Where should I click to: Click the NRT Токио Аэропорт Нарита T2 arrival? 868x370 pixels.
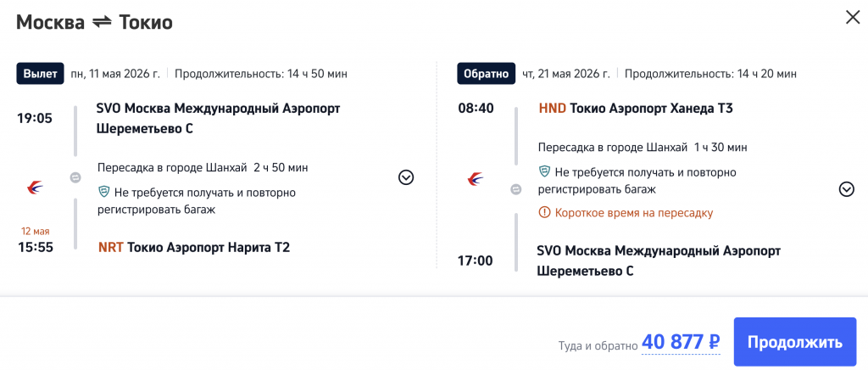194,248
